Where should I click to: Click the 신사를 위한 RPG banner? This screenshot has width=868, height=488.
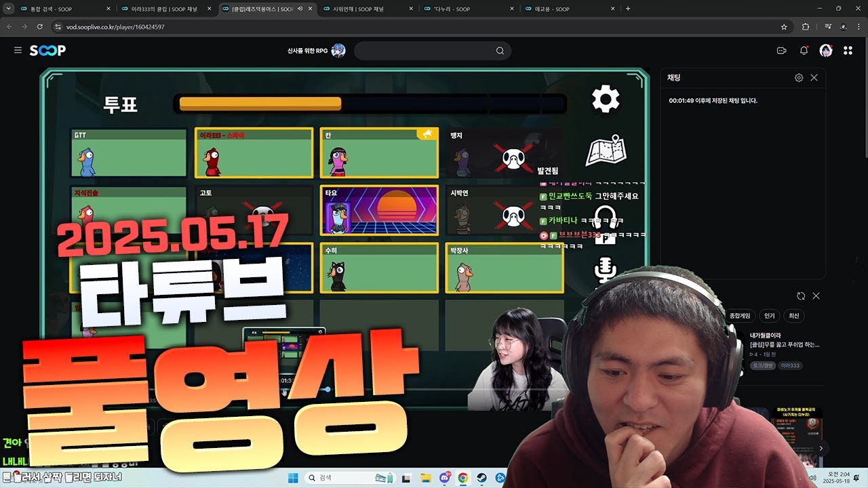click(x=316, y=51)
